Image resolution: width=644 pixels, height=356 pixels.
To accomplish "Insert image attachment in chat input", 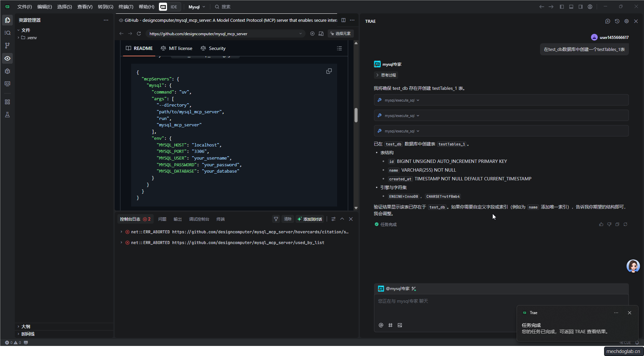I will tap(400, 325).
